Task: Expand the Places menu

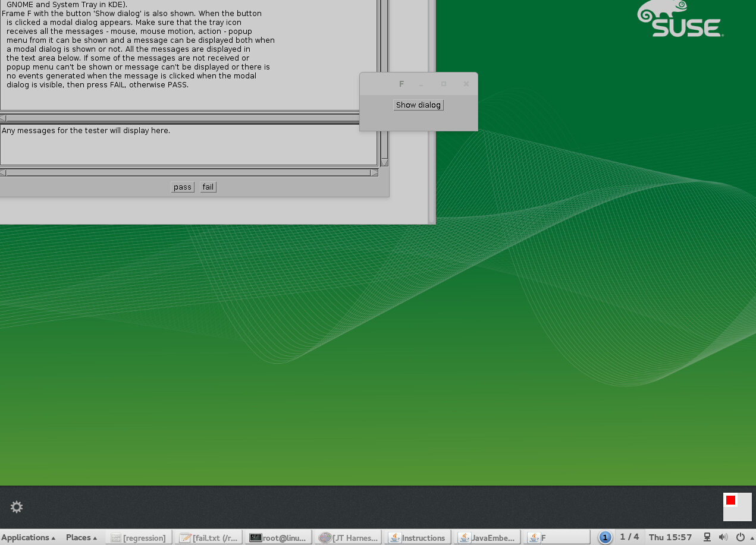Action: (81, 537)
